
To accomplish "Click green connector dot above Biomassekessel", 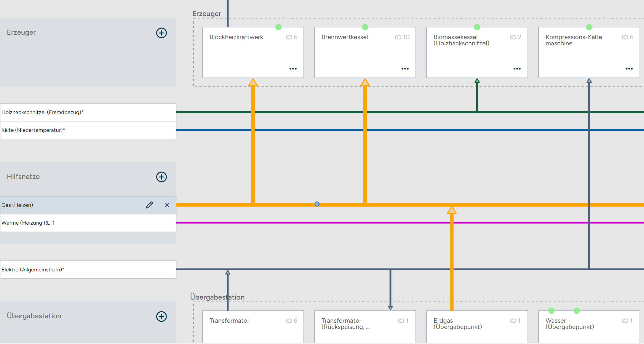I will tap(477, 27).
